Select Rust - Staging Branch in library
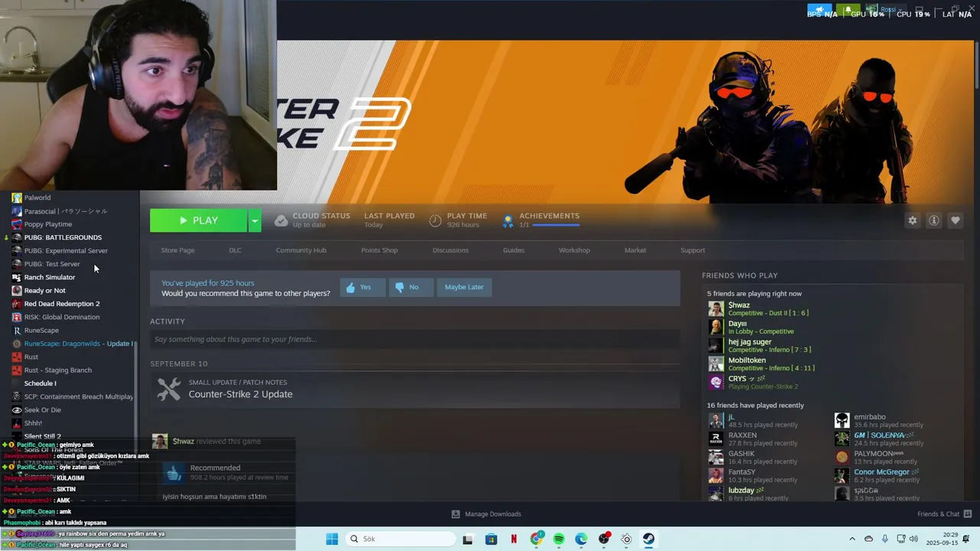The image size is (980, 551). pos(58,370)
